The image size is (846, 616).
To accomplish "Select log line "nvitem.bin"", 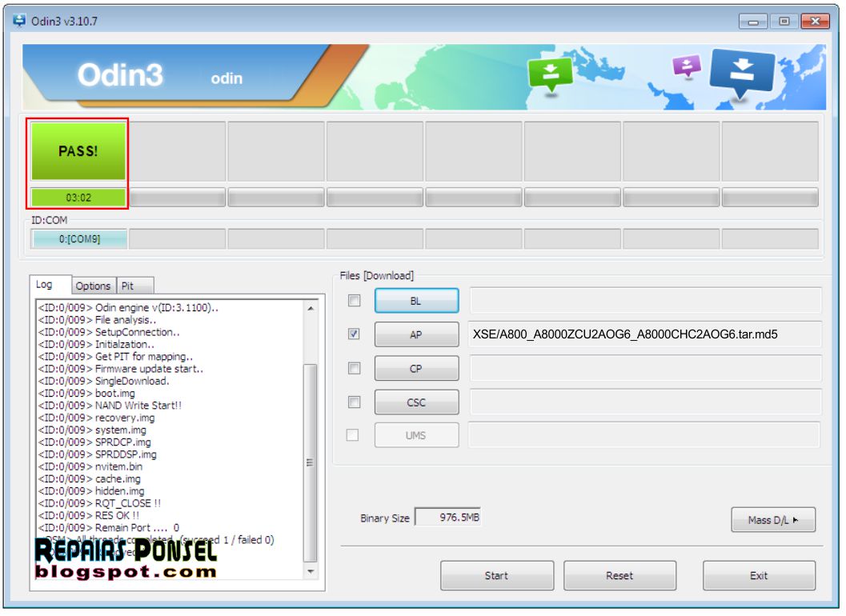I will (x=90, y=466).
